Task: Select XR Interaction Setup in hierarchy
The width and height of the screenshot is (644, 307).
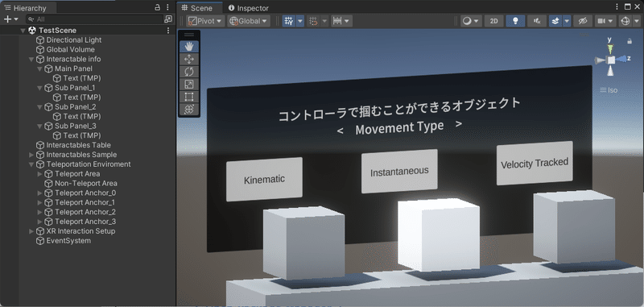Action: pyautogui.click(x=80, y=231)
